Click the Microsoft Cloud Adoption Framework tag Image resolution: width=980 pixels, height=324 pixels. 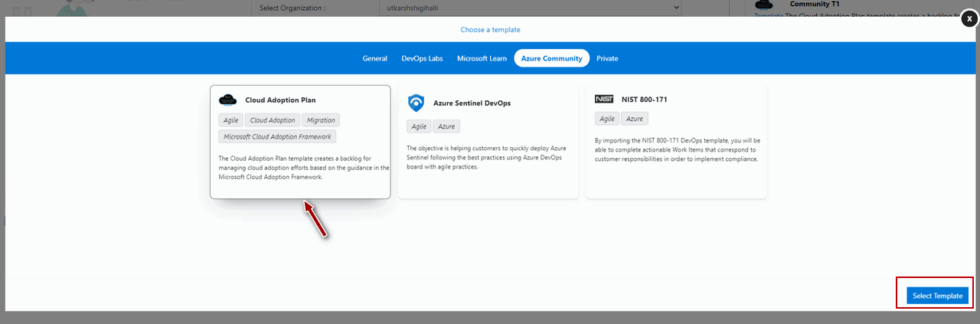coord(276,136)
